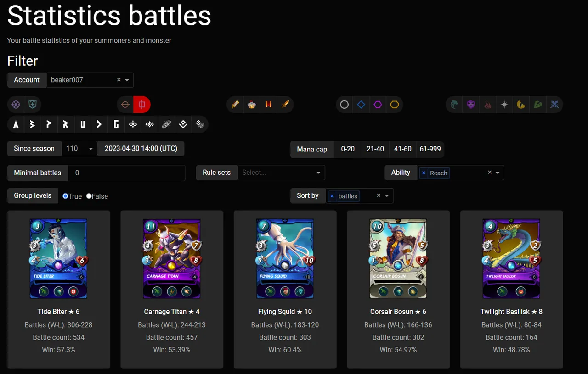Filter by neutral crossed swords icon
Screen dimensions: 588x374
[554, 105]
